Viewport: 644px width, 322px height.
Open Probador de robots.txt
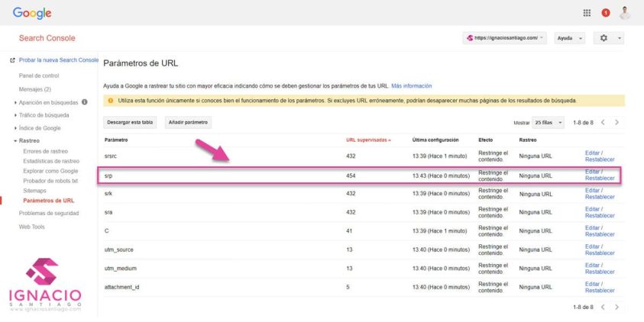point(50,181)
